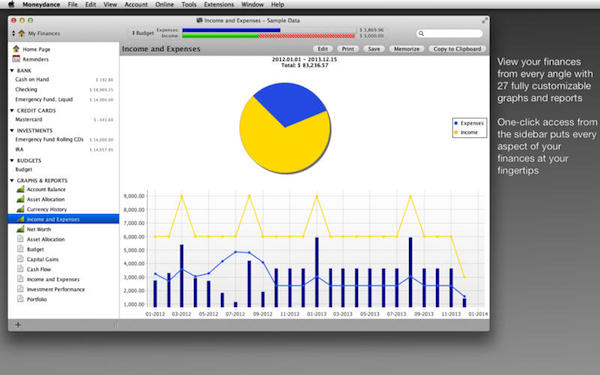Click the Account Balance graph icon
This screenshot has width=600, height=375.
click(x=20, y=189)
